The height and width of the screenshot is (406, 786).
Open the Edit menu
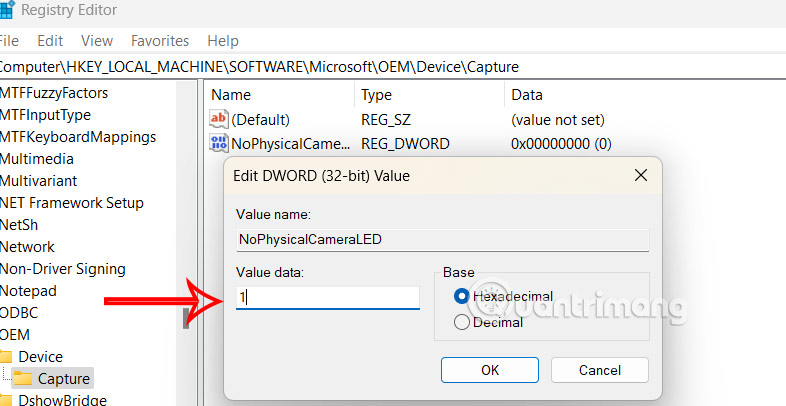point(50,41)
